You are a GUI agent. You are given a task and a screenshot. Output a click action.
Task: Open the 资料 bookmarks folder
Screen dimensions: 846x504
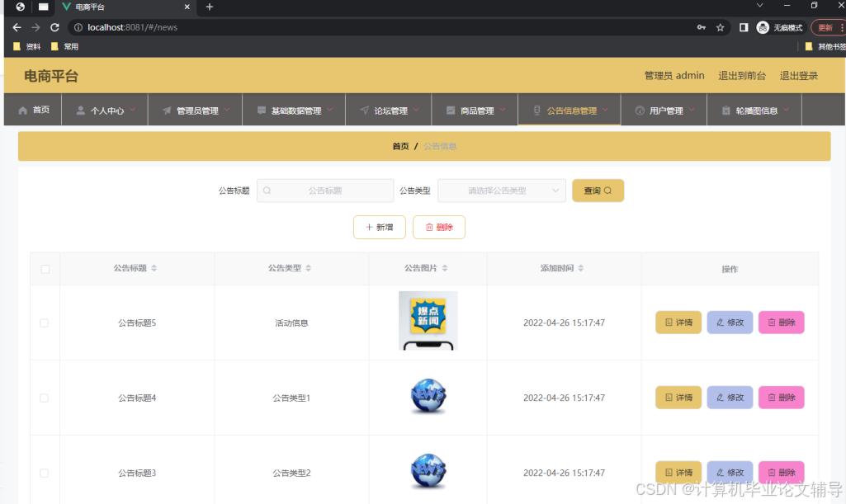[x=27, y=47]
